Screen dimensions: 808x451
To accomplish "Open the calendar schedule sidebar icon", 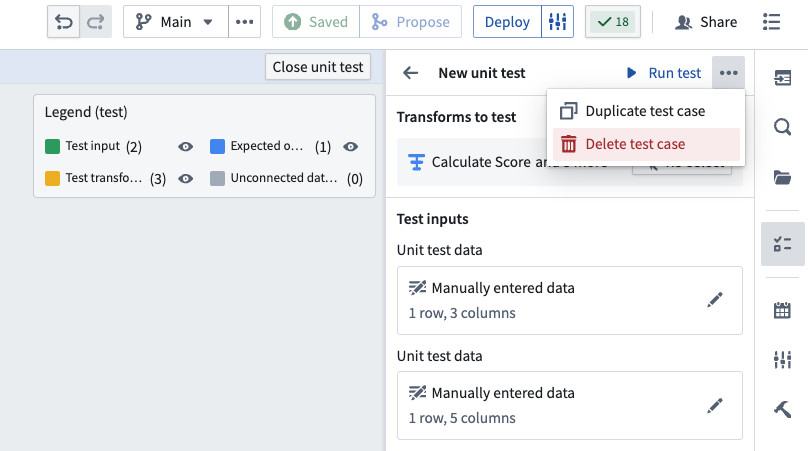I will pyautogui.click(x=783, y=310).
